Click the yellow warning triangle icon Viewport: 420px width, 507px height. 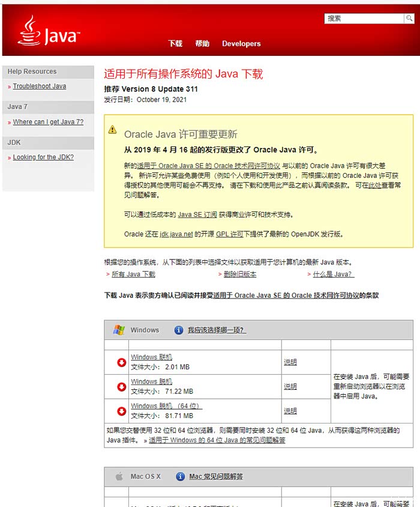112,129
